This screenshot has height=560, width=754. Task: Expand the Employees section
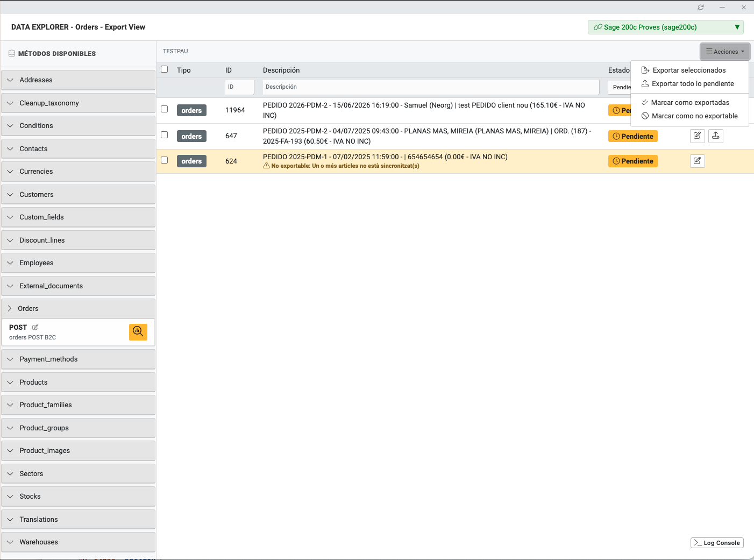tap(79, 263)
